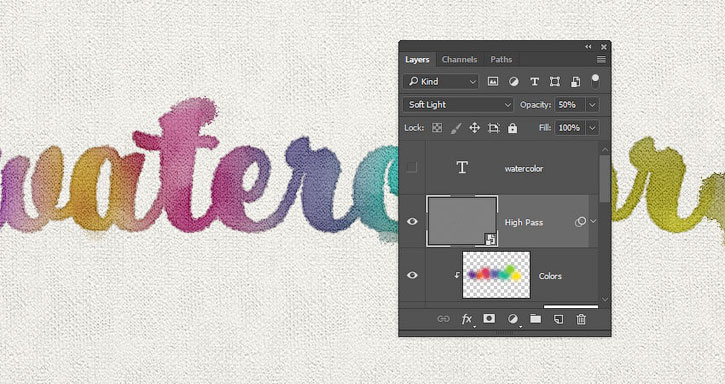This screenshot has height=384, width=725.
Task: Switch to the Paths tab
Action: (501, 59)
